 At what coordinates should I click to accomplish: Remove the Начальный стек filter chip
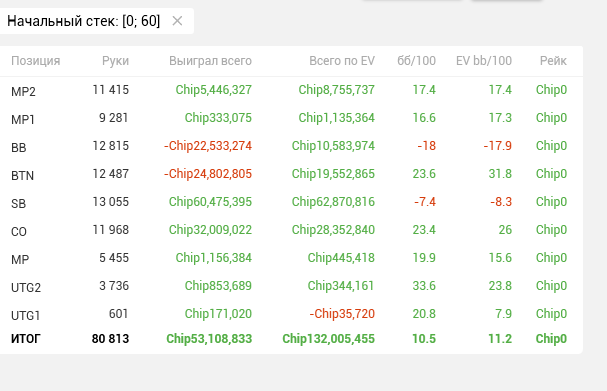point(177,21)
